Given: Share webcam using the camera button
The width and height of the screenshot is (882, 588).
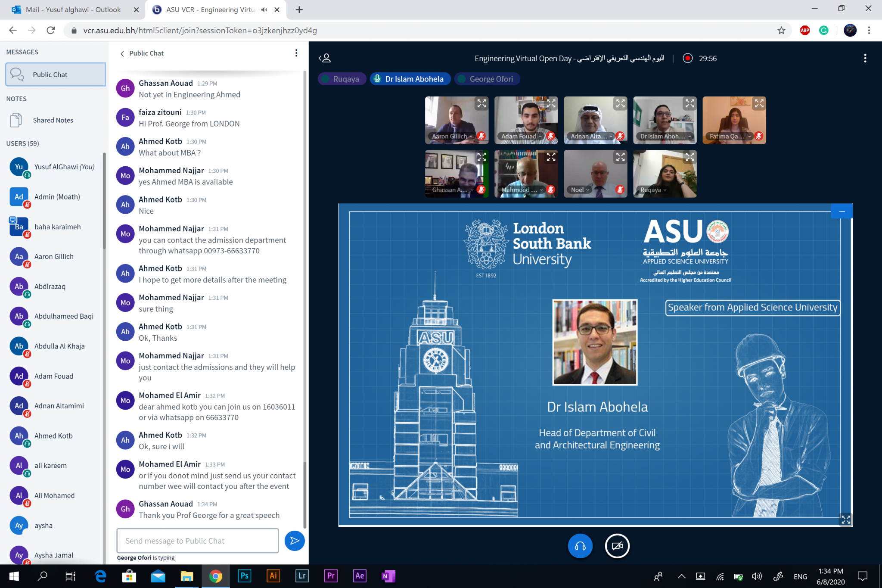Looking at the screenshot, I should click(x=617, y=546).
